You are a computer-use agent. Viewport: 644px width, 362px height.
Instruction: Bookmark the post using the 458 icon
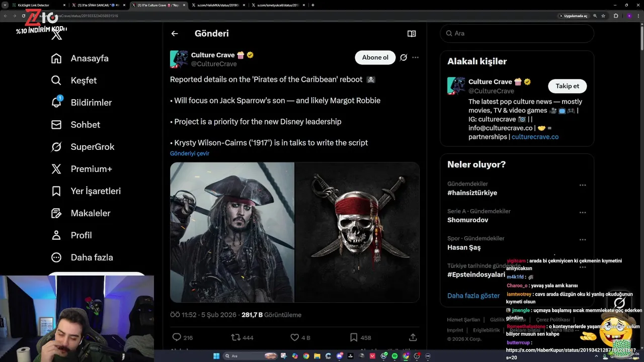pos(360,337)
